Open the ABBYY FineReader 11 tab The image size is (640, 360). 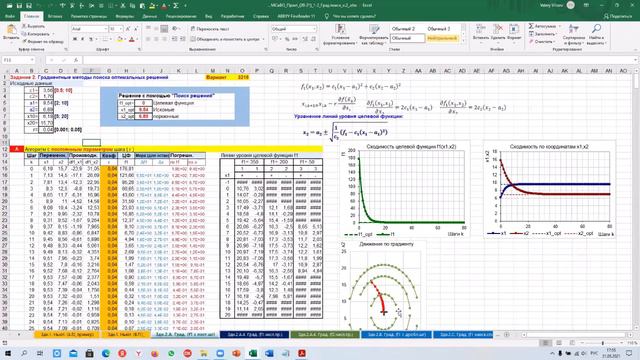tap(296, 16)
